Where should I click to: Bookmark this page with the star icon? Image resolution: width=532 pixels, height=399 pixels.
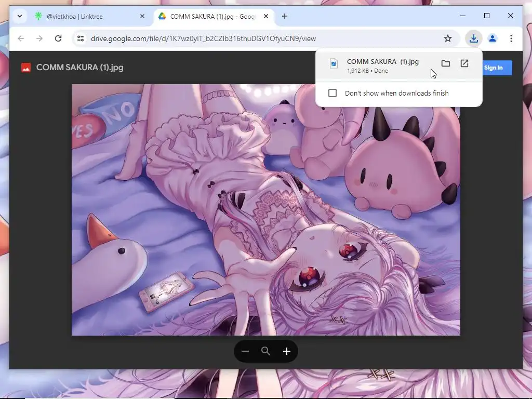[448, 38]
